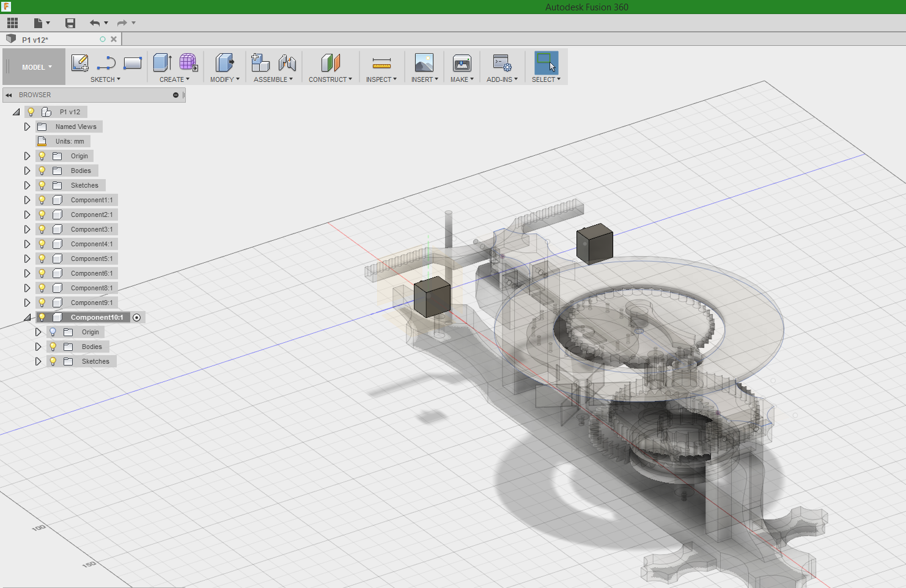The height and width of the screenshot is (588, 906).
Task: Click the Fusion 360 app logo
Action: click(x=6, y=7)
